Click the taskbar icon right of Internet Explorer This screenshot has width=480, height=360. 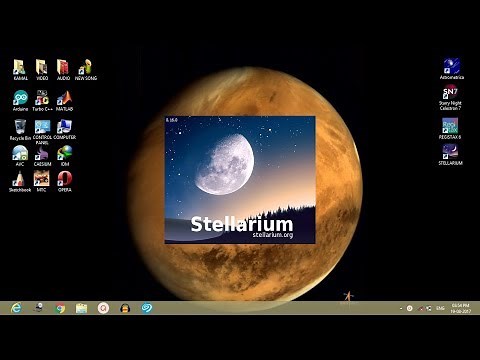point(39,307)
